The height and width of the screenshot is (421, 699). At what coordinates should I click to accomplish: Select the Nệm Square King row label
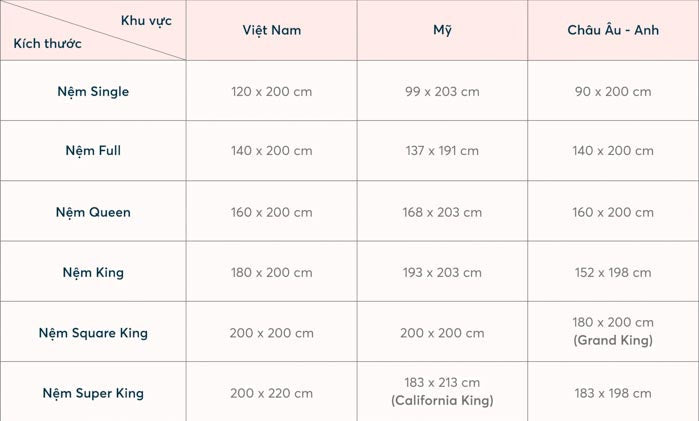(93, 333)
